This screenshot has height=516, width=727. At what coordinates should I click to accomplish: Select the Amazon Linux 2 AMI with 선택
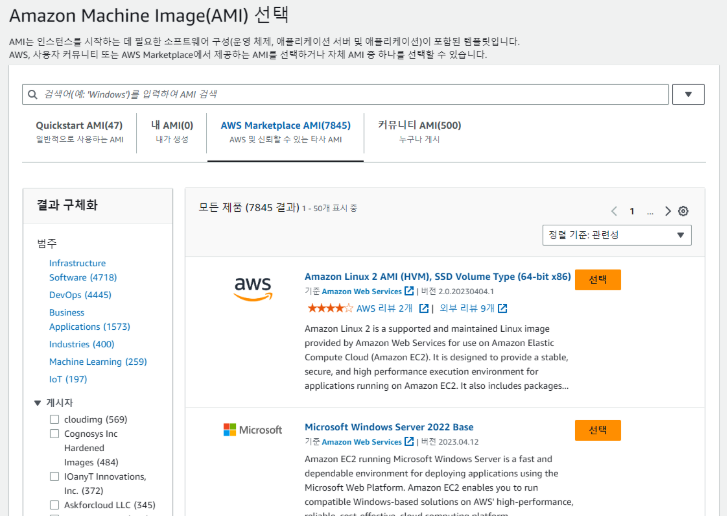click(x=598, y=280)
